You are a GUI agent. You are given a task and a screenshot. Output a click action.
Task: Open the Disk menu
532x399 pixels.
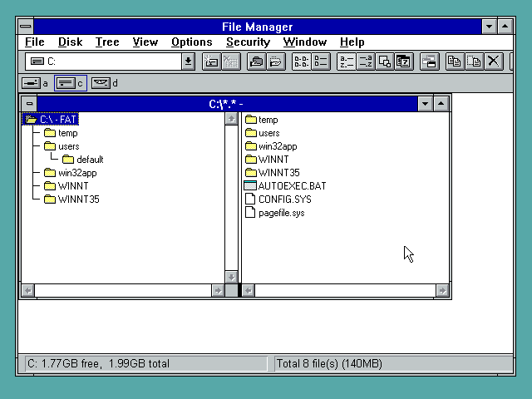point(70,42)
